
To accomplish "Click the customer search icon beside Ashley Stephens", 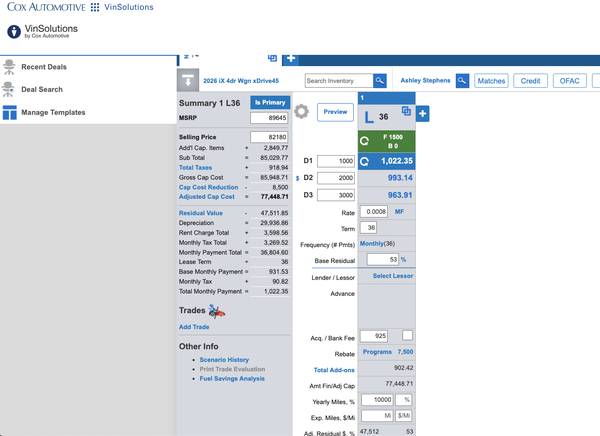I will pos(462,80).
